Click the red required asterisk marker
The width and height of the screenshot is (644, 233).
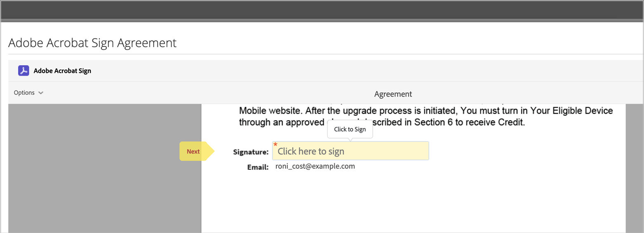275,144
